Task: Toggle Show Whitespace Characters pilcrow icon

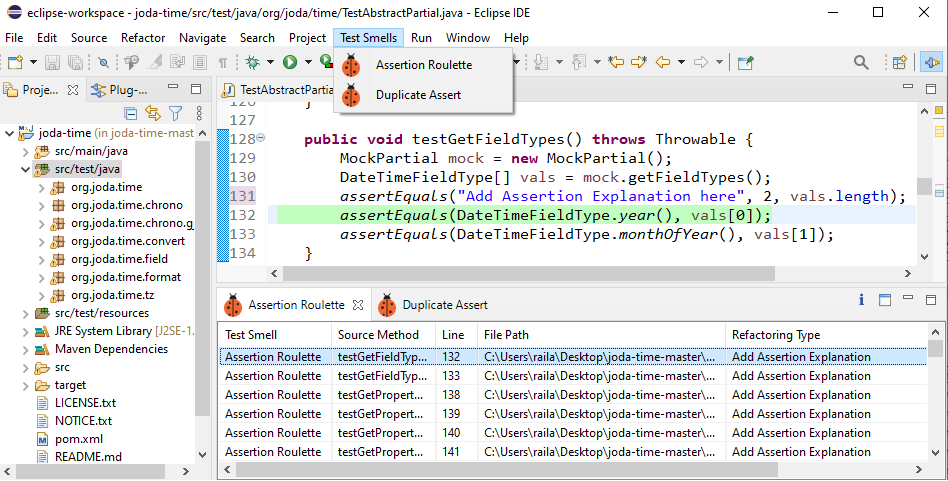Action: pyautogui.click(x=222, y=62)
